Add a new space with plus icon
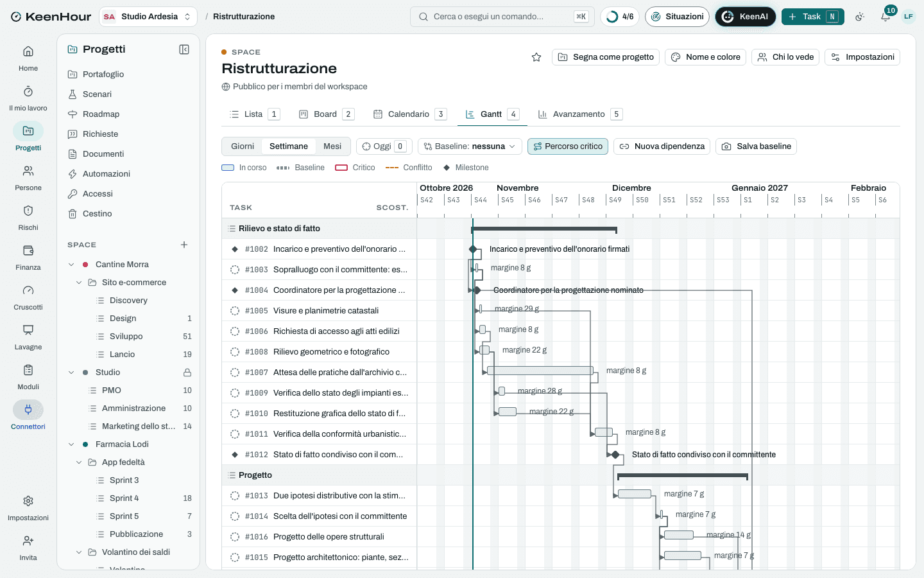 [x=184, y=245]
